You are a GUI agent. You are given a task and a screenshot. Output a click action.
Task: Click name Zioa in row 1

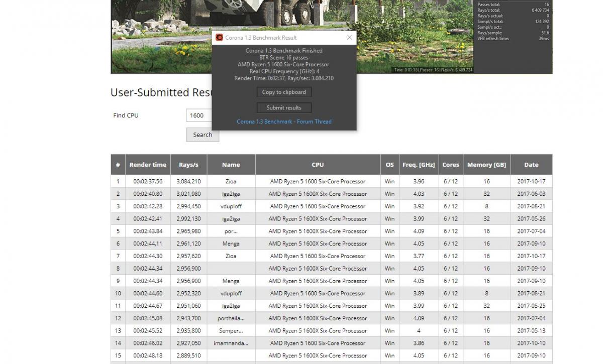[231, 181]
